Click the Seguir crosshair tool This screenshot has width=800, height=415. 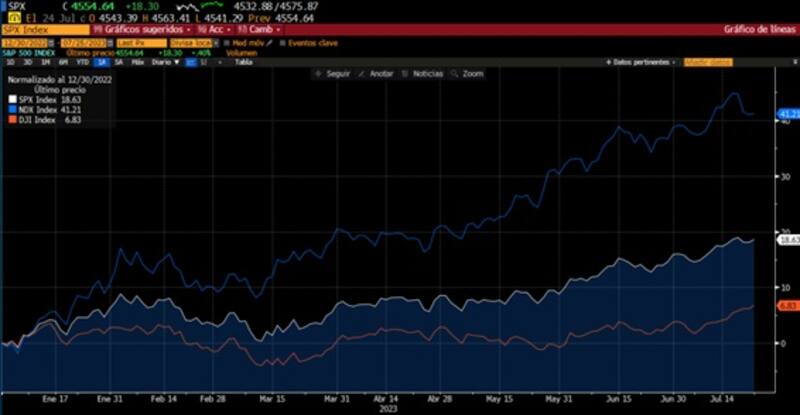point(334,73)
